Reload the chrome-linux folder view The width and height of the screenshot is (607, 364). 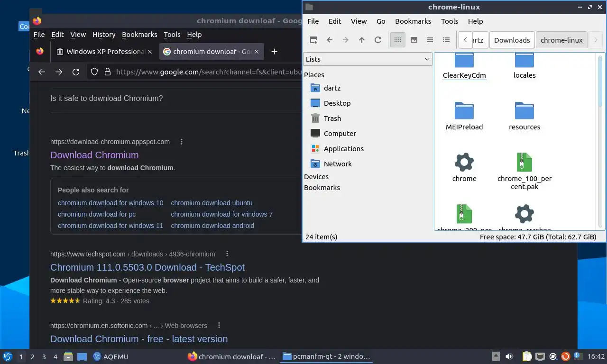(378, 40)
